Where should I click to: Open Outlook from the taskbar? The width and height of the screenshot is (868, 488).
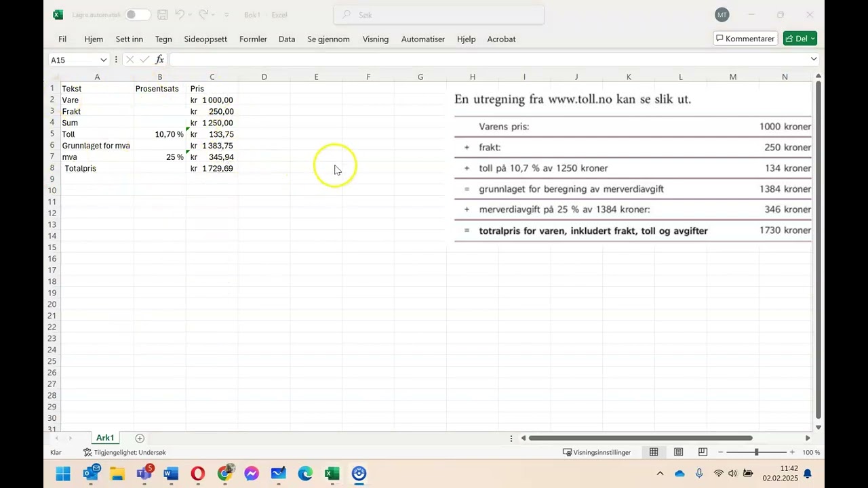(x=91, y=473)
